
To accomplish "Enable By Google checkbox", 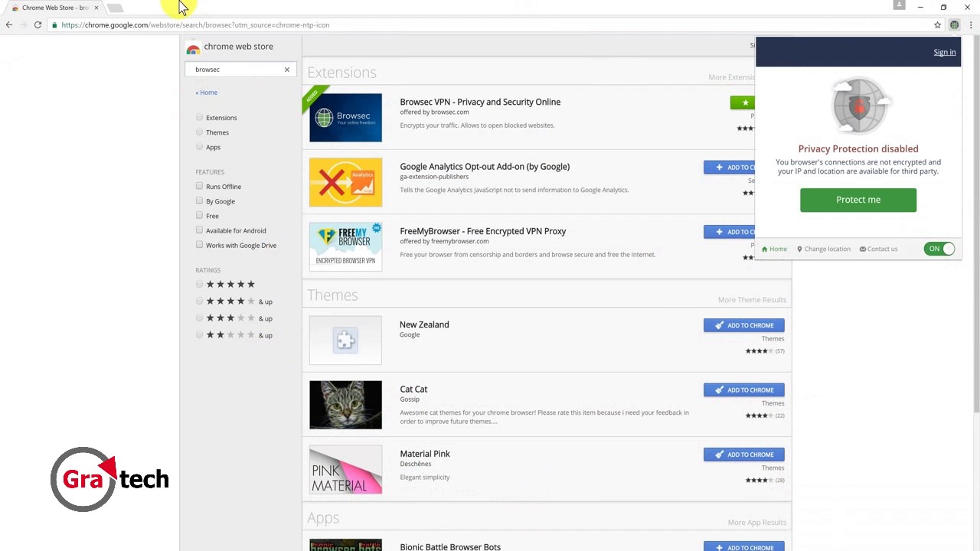I will coord(199,201).
